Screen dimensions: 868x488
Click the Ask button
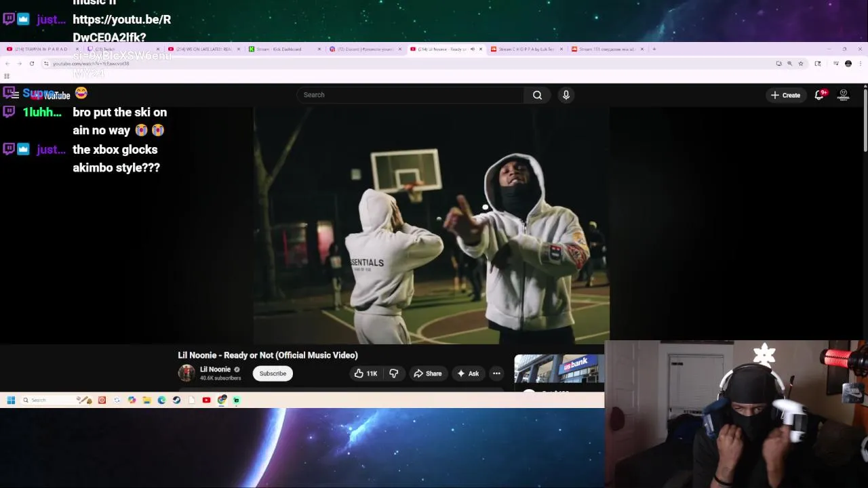[x=468, y=373]
